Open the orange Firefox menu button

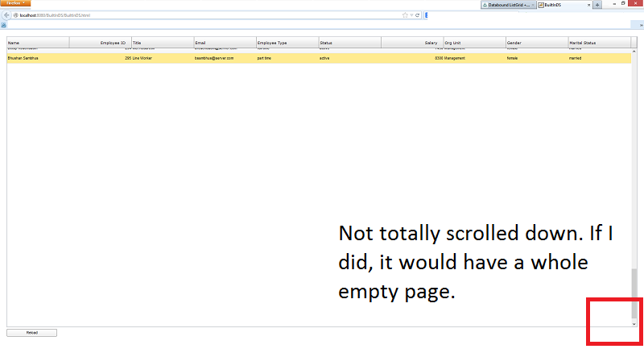[x=15, y=3]
